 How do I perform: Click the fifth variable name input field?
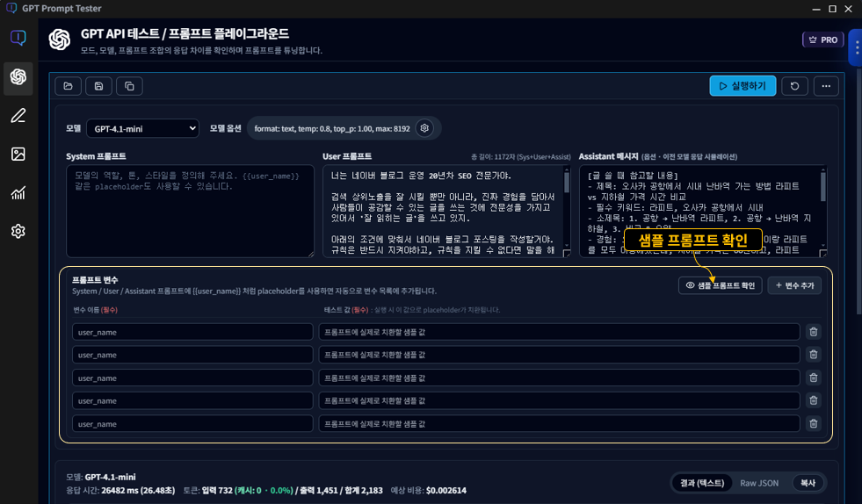tap(192, 423)
